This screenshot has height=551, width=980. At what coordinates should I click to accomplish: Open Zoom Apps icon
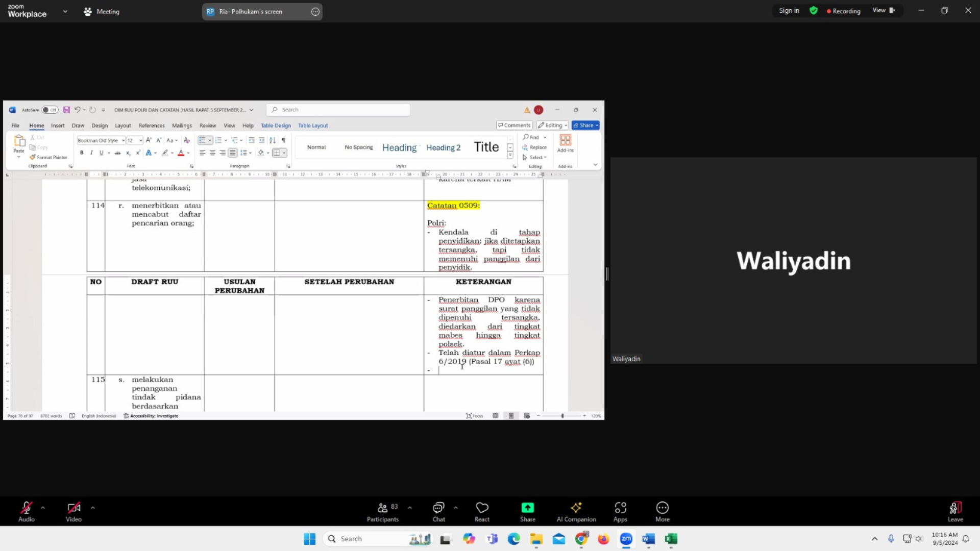[x=620, y=512]
